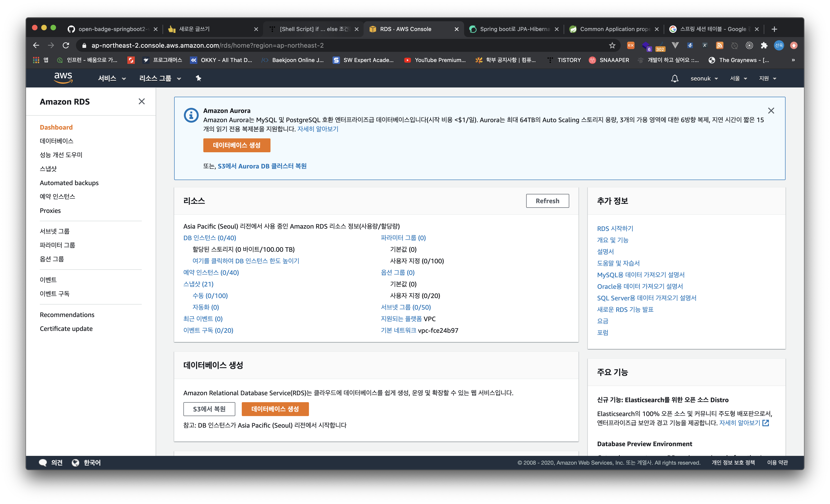Reload the page with browser refresh icon

66,45
